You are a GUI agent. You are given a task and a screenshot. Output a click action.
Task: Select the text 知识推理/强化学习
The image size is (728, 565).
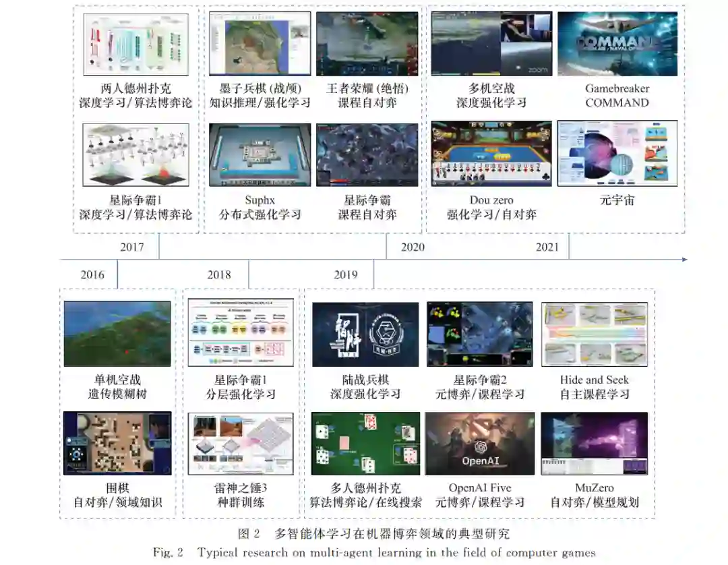pos(260,102)
